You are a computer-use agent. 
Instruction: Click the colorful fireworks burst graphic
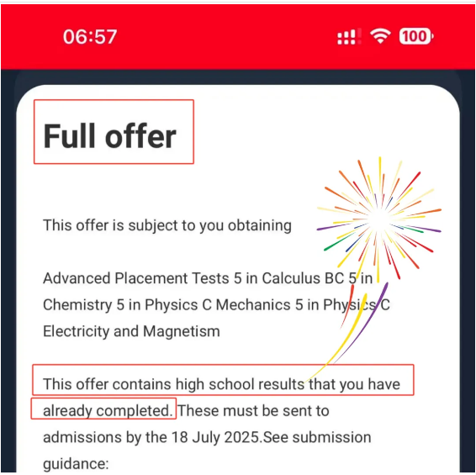tap(379, 219)
